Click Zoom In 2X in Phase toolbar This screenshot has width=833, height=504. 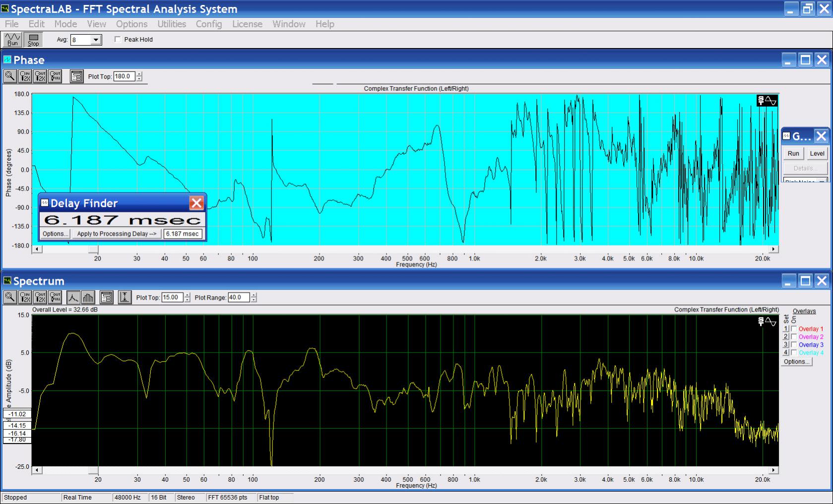pyautogui.click(x=25, y=76)
